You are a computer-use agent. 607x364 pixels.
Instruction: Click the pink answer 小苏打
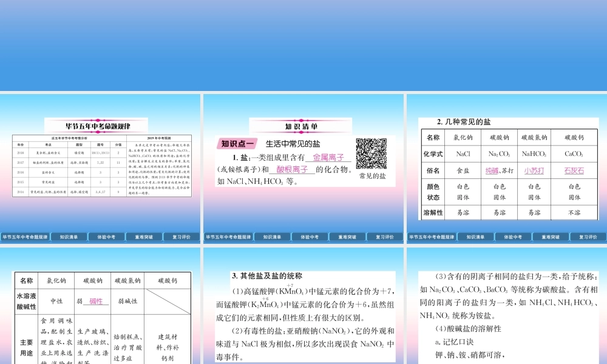[x=534, y=170]
